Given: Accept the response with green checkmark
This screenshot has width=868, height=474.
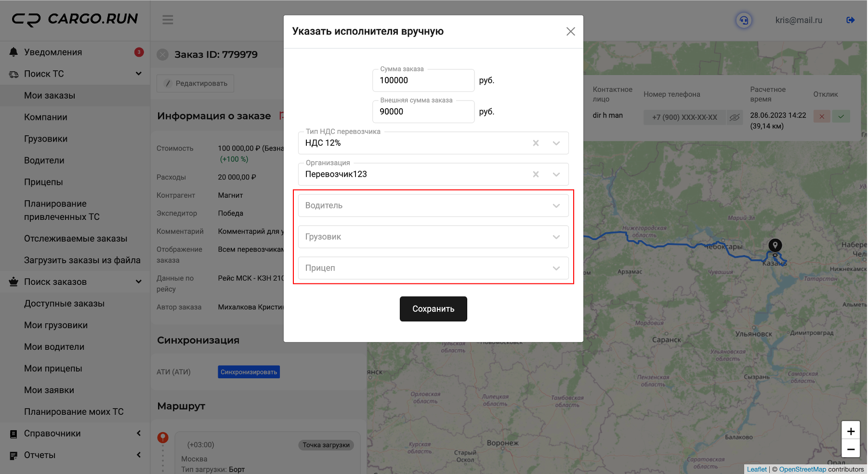Looking at the screenshot, I should [x=841, y=116].
